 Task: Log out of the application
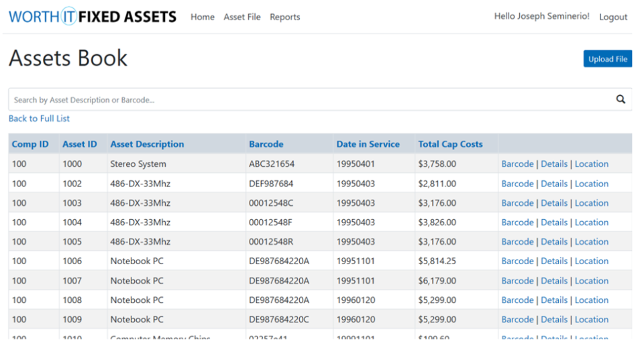pos(612,17)
